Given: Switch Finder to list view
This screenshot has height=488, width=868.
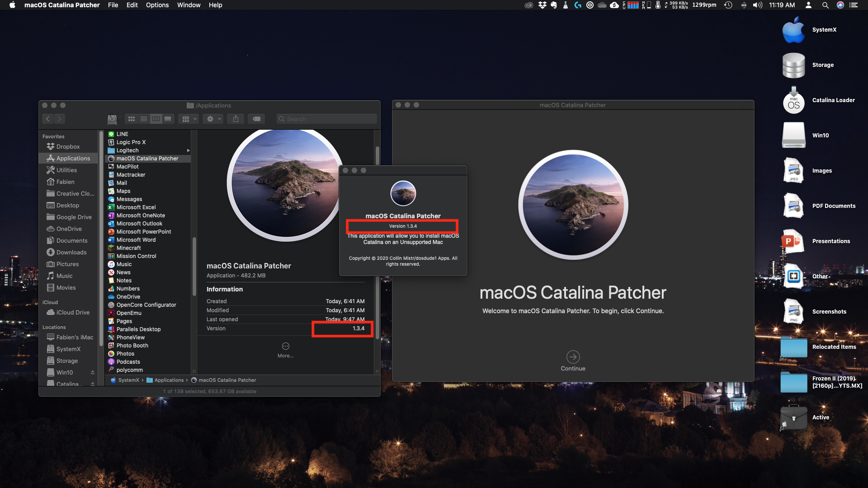Looking at the screenshot, I should pyautogui.click(x=144, y=119).
